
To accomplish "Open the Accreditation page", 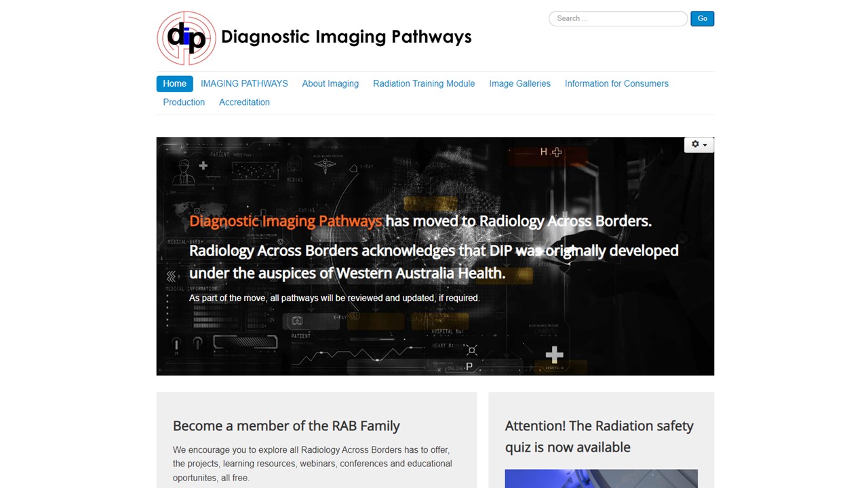I will 244,102.
